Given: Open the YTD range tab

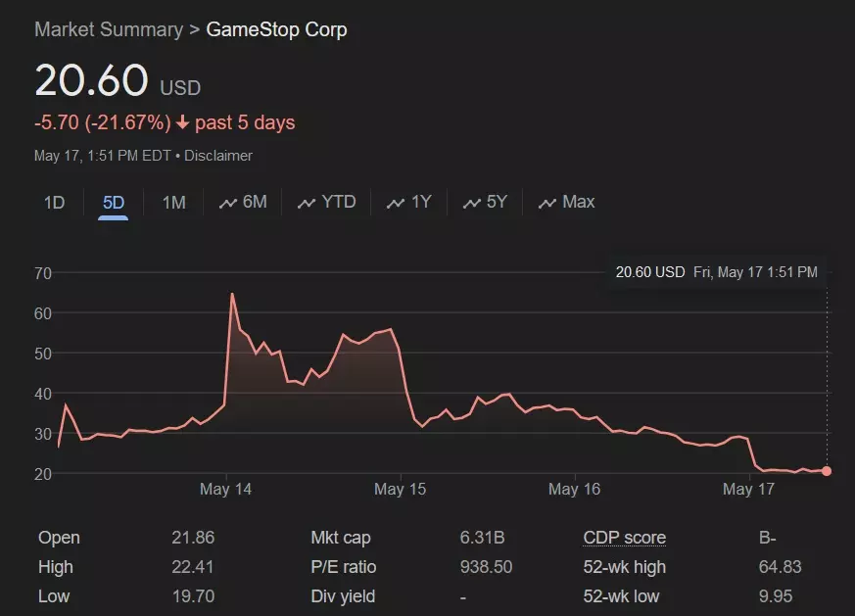Looking at the screenshot, I should pyautogui.click(x=326, y=203).
